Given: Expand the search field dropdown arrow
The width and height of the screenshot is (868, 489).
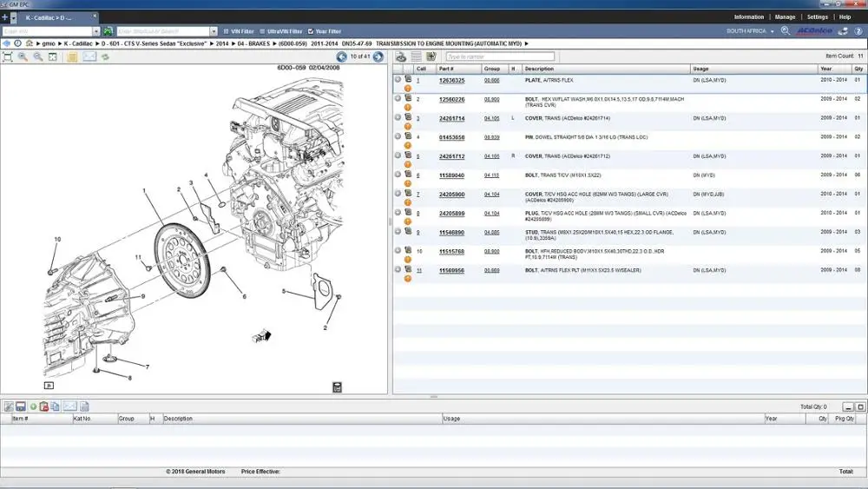Looking at the screenshot, I should (214, 31).
